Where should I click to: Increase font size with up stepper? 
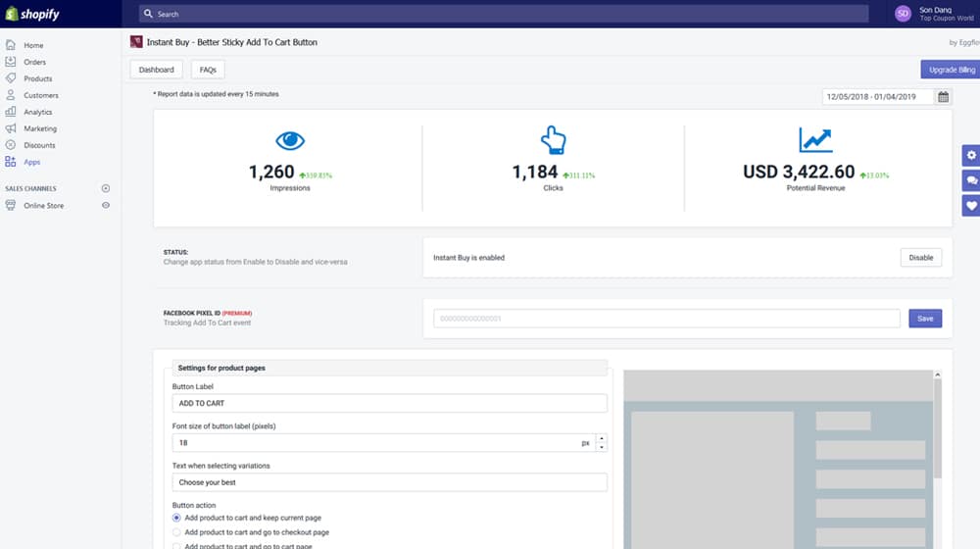coord(602,438)
